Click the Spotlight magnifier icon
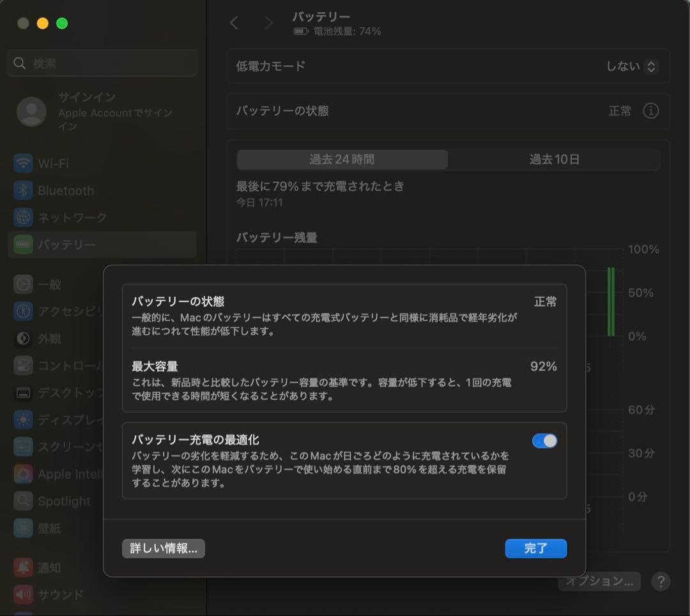This screenshot has height=616, width=690. 24,501
